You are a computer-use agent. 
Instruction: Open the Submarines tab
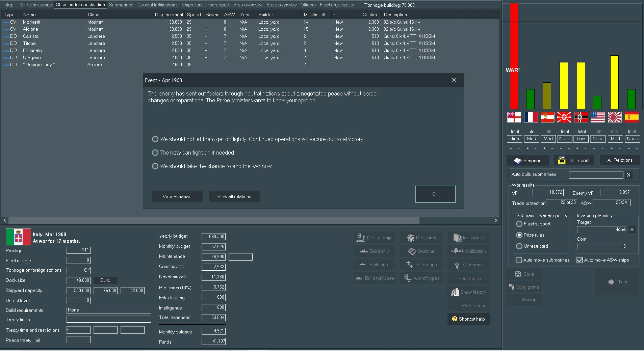click(121, 5)
